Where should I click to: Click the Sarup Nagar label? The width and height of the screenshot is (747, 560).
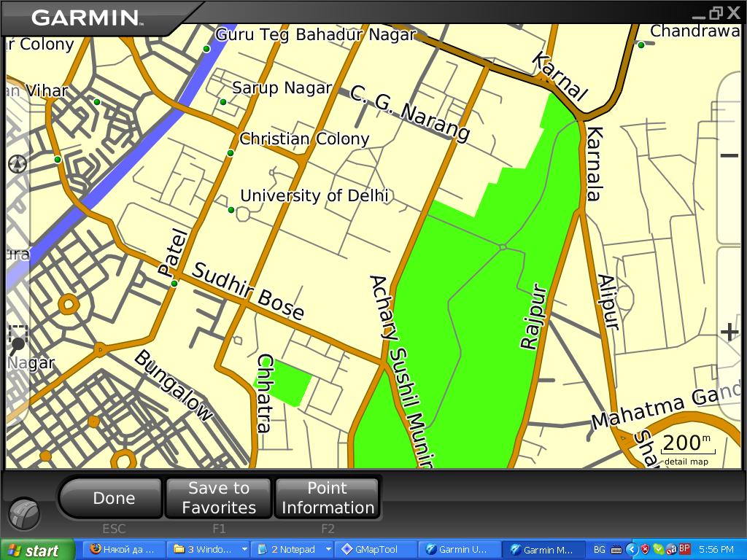click(x=282, y=87)
